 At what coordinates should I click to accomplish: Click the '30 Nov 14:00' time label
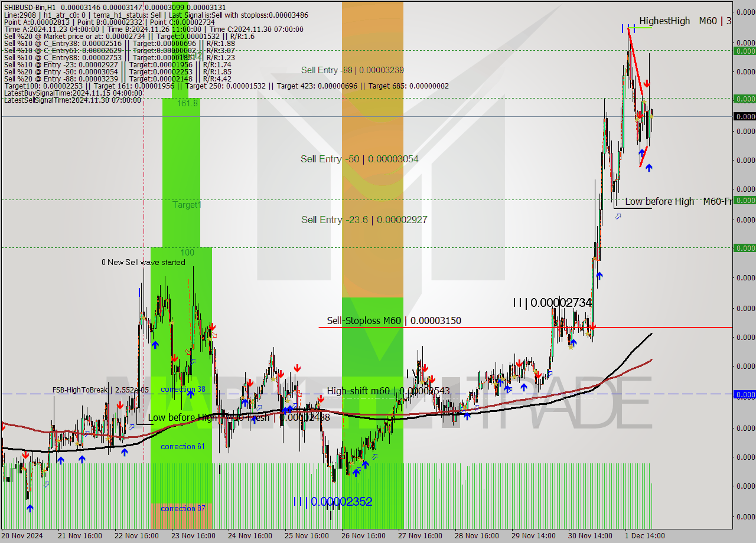590,536
